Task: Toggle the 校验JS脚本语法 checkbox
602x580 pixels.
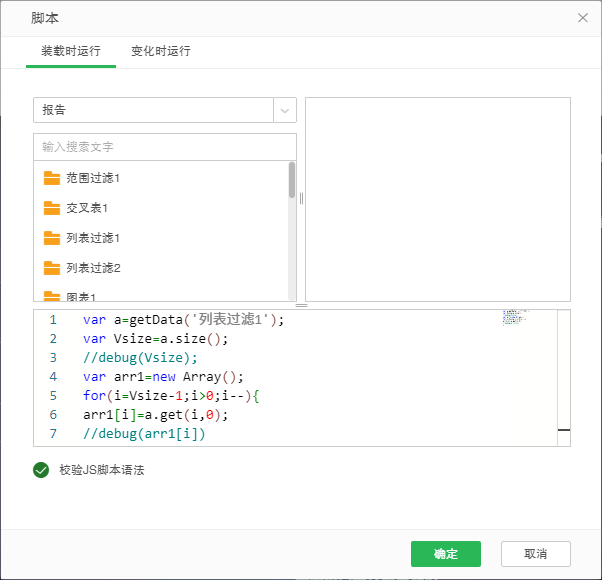Action: [41, 470]
